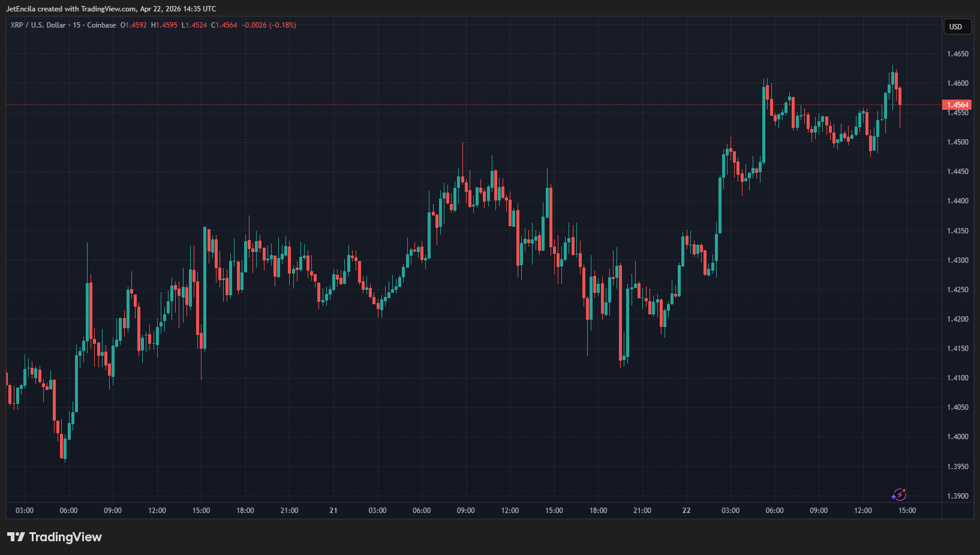Click the open value O1.4592

(x=133, y=25)
